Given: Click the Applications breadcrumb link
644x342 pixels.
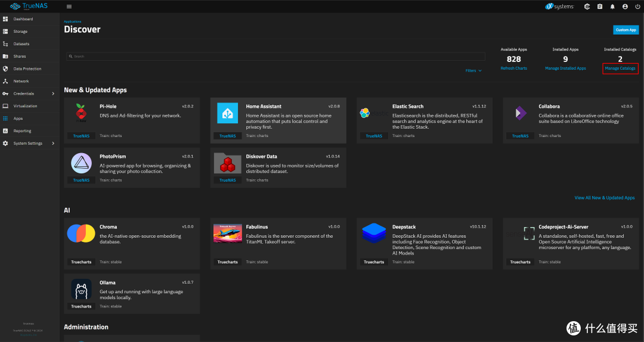Looking at the screenshot, I should click(72, 21).
